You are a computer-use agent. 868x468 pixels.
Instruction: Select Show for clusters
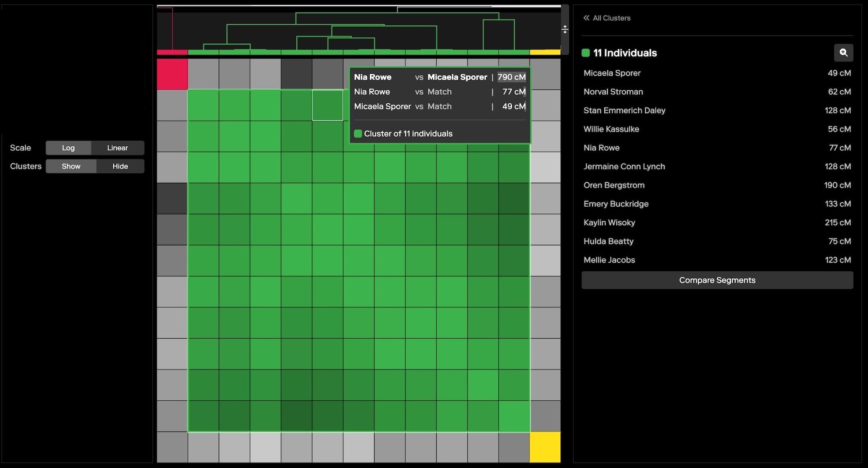[71, 166]
